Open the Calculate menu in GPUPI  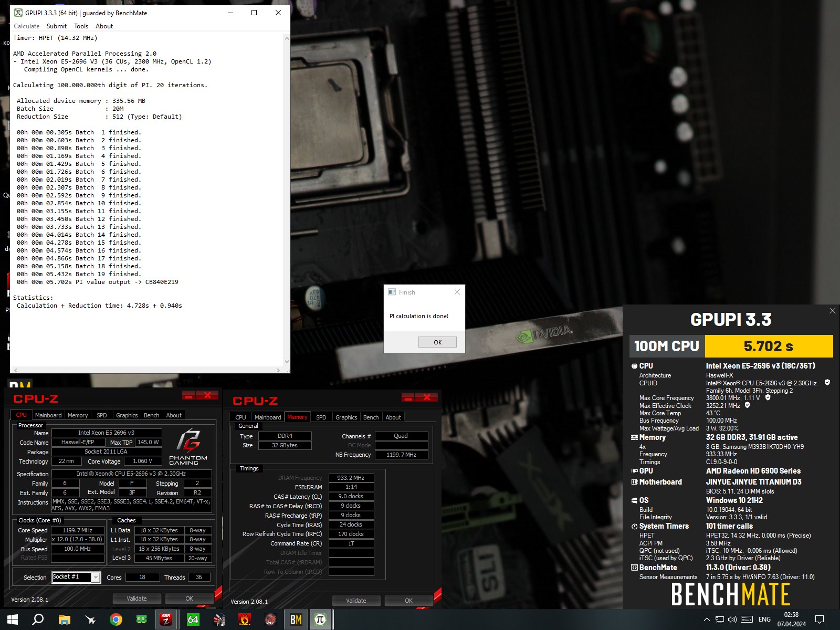(26, 26)
